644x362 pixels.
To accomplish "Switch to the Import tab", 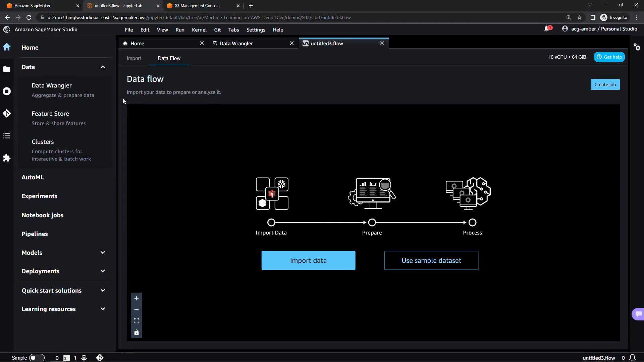I will click(134, 58).
